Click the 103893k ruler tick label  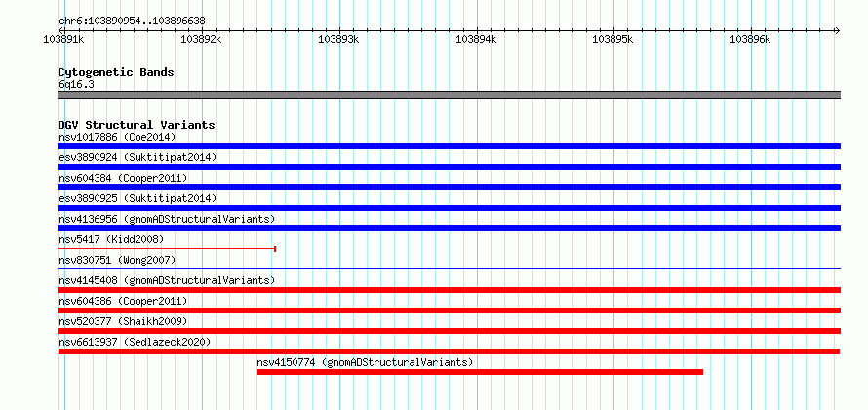click(338, 39)
